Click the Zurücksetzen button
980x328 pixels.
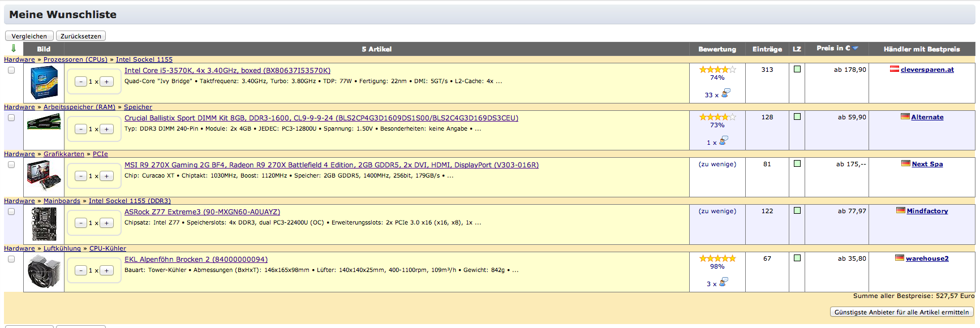click(x=81, y=36)
